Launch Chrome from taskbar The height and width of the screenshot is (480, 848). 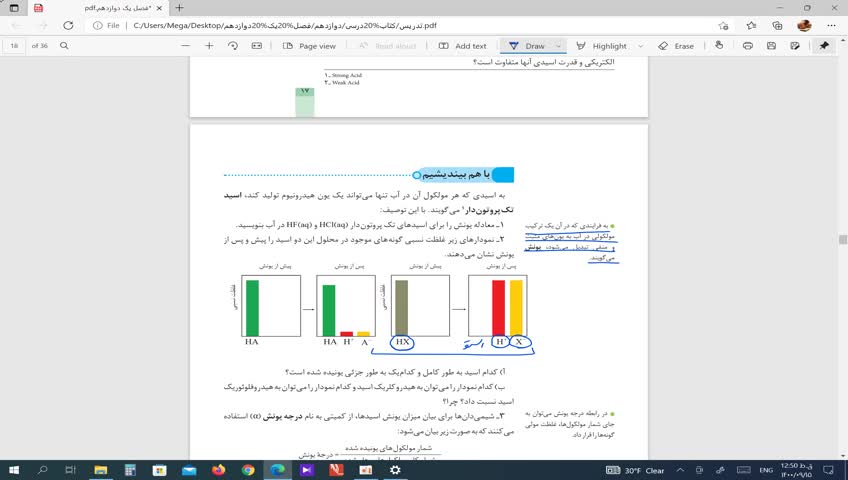[248, 470]
